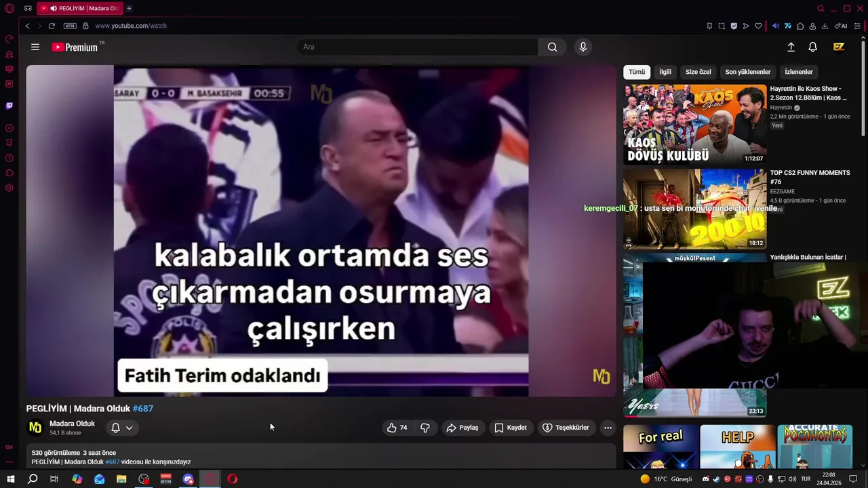Open the Easy Setup sliders icon

pos(858,26)
